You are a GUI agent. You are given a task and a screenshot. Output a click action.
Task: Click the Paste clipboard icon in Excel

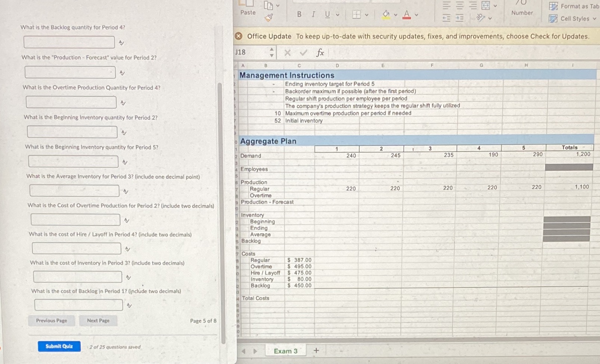click(x=247, y=3)
